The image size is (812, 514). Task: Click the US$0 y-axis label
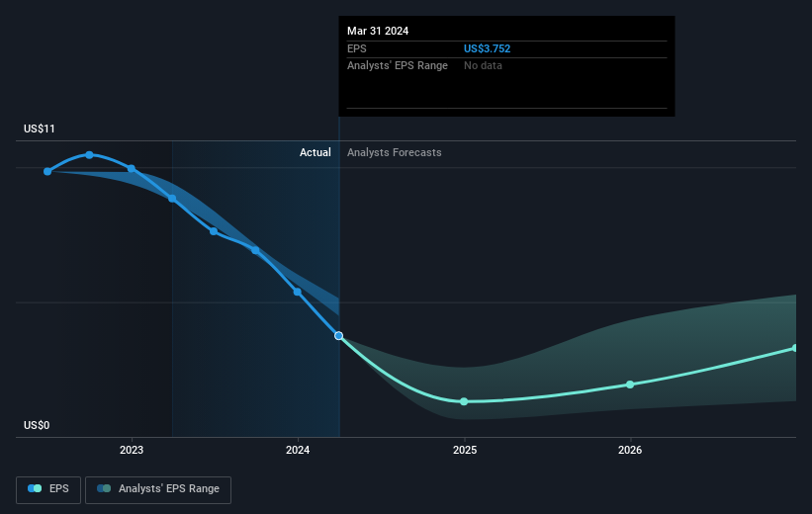(37, 425)
